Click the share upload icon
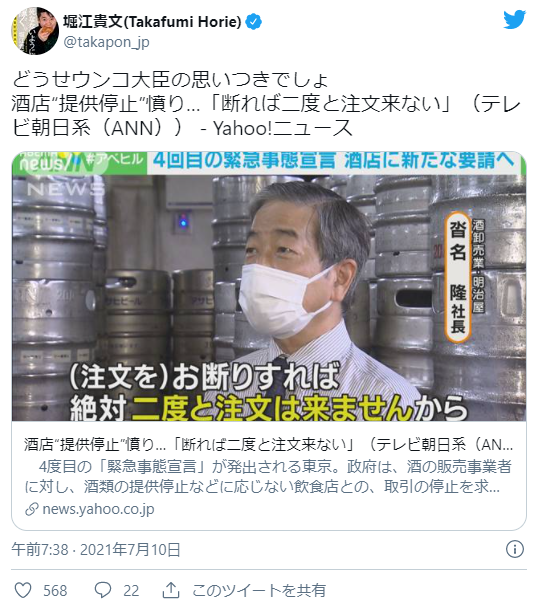The image size is (541, 605). pos(171,590)
